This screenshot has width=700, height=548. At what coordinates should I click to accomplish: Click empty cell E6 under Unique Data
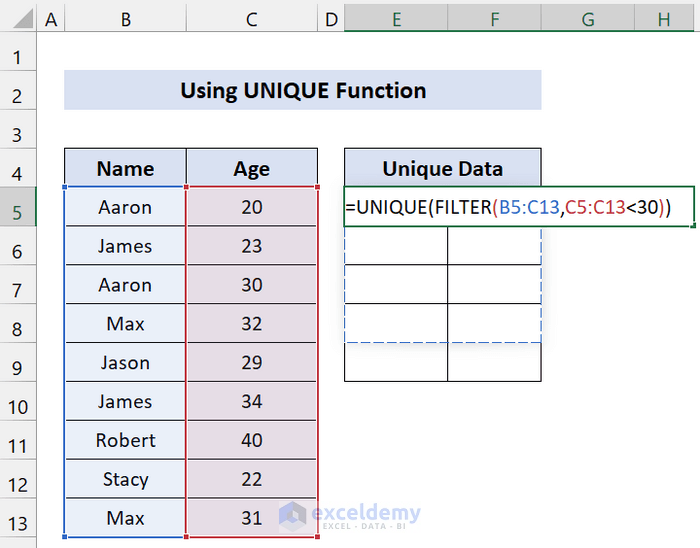coord(396,246)
